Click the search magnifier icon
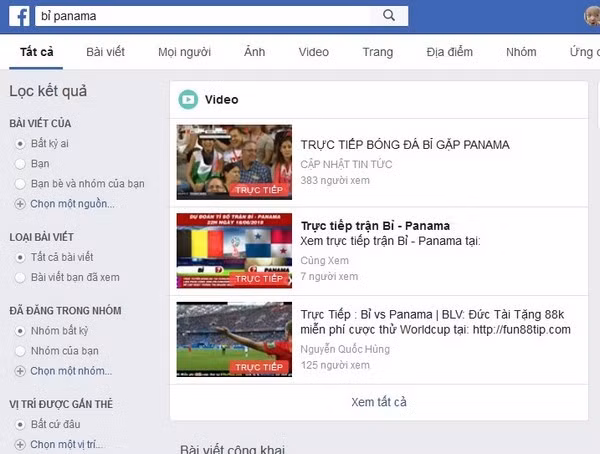 tap(389, 15)
